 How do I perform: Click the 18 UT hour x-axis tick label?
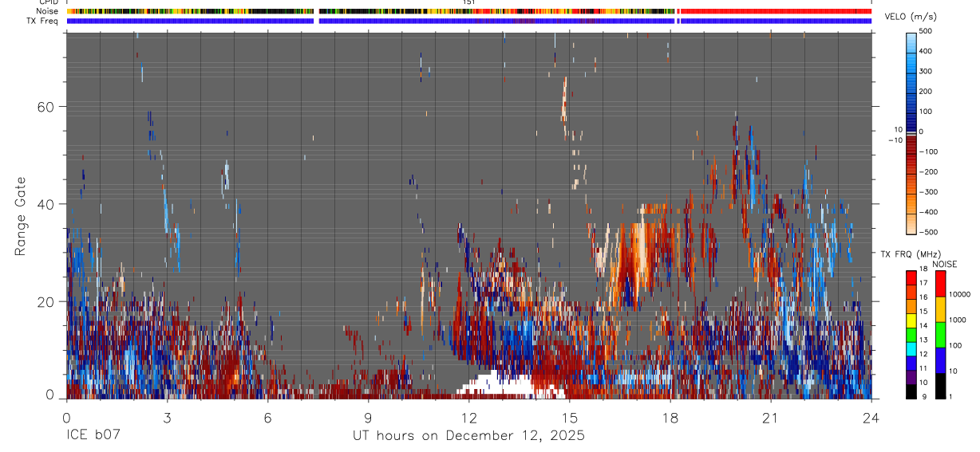(670, 417)
